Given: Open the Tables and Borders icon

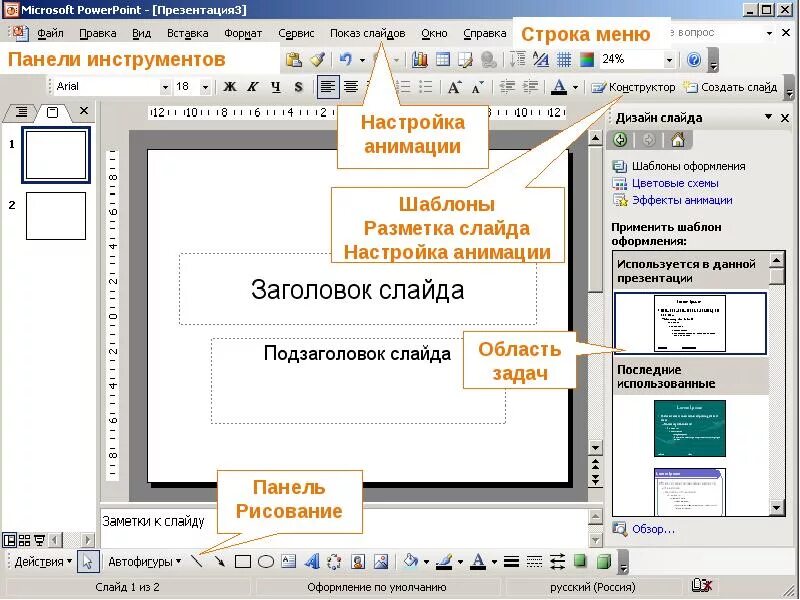Looking at the screenshot, I should (465, 60).
